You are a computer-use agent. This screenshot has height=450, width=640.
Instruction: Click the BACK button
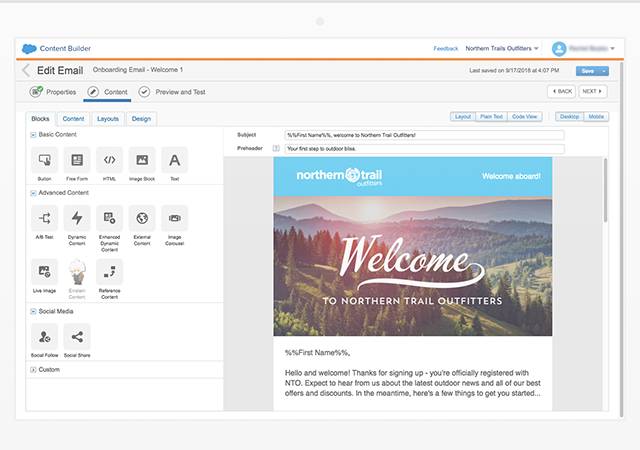(562, 91)
